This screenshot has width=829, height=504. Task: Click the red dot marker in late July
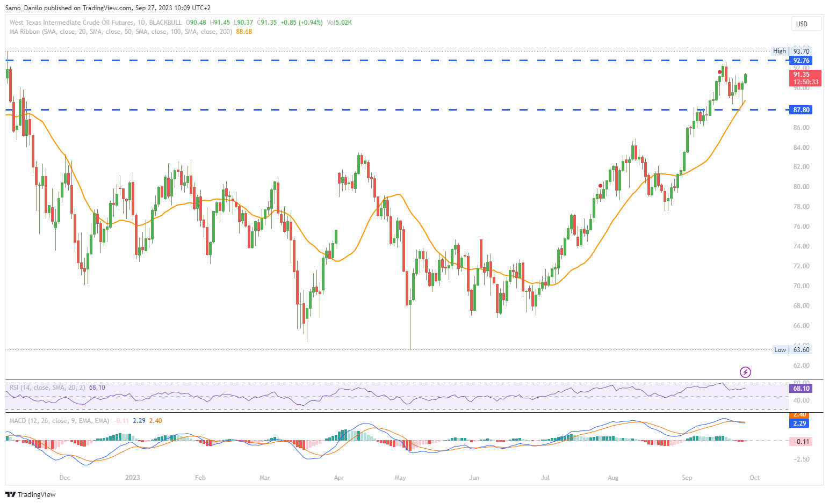(600, 186)
